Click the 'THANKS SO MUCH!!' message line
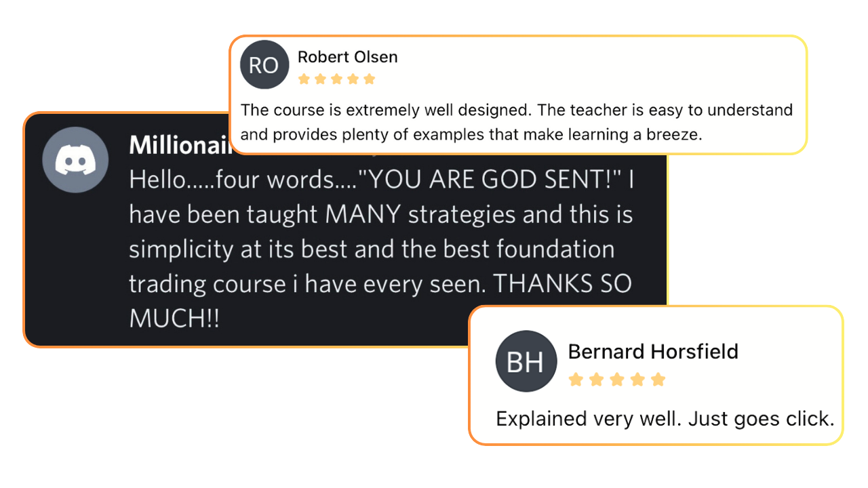This screenshot has width=868, height=488. coord(380,301)
